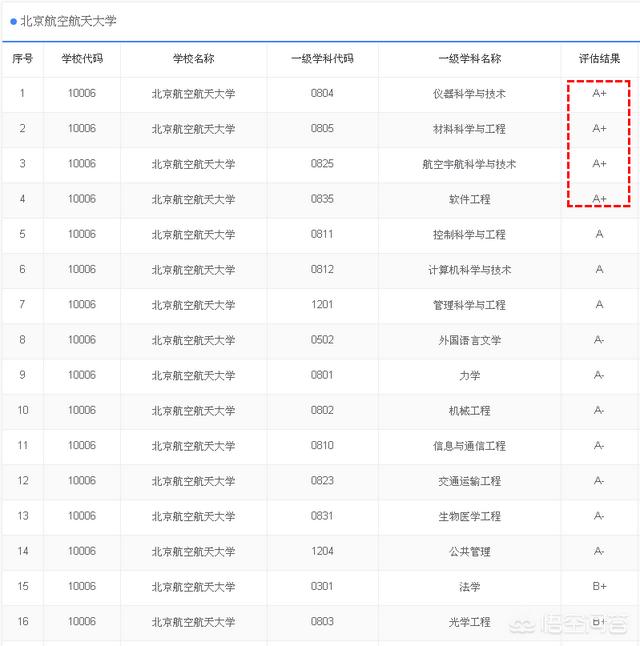Click discipline code 0801

point(322,375)
